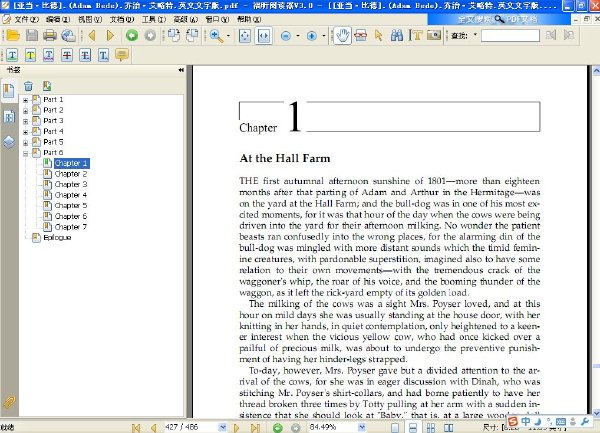Click the green go-back view button

(132, 36)
